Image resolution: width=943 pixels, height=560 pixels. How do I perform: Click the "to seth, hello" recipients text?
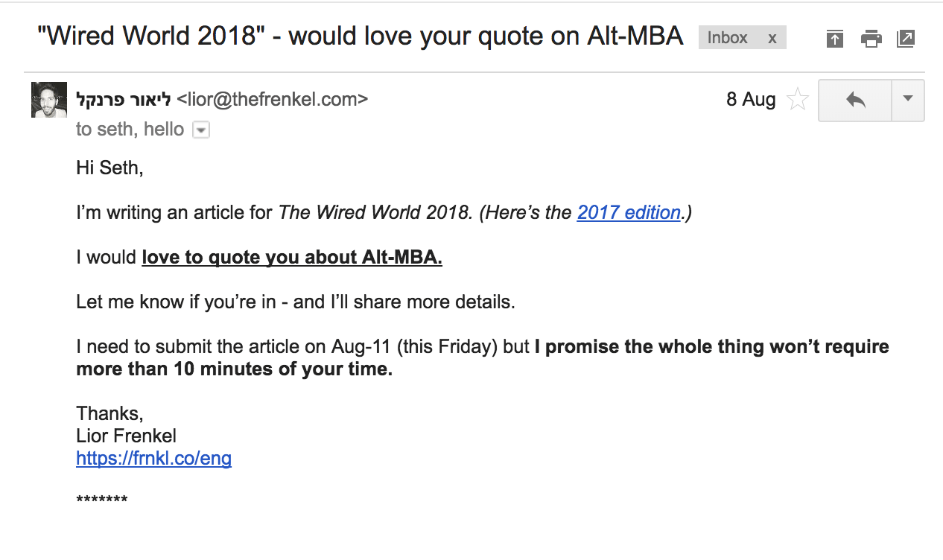[130, 130]
